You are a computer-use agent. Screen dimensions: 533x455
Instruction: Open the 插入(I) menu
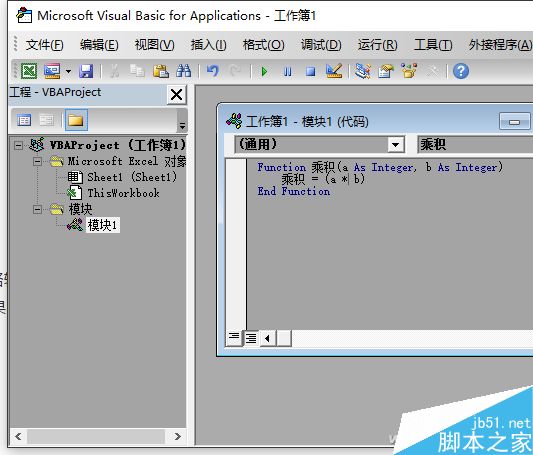(208, 45)
